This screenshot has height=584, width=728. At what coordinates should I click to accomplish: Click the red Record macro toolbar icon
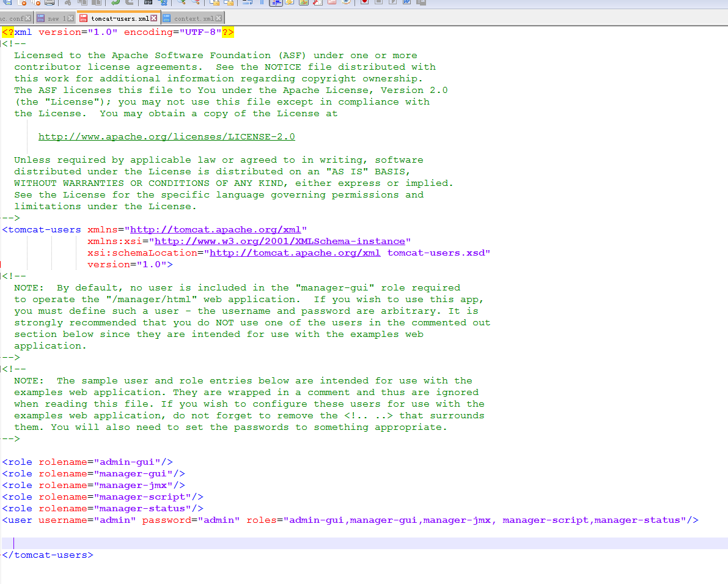click(364, 2)
